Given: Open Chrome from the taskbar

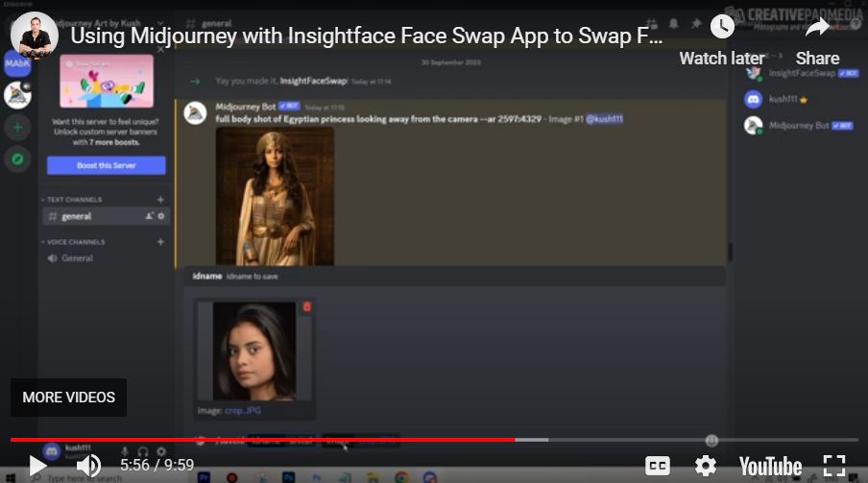Looking at the screenshot, I should tap(400, 477).
